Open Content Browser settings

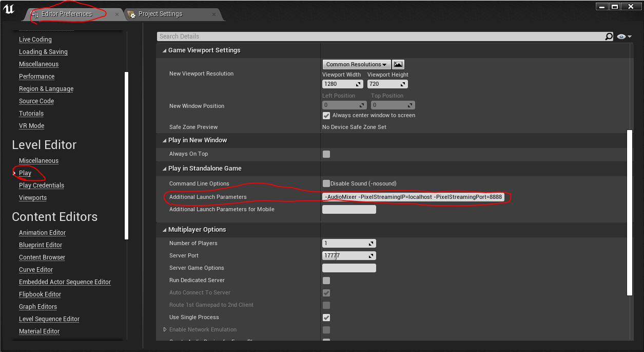click(42, 257)
